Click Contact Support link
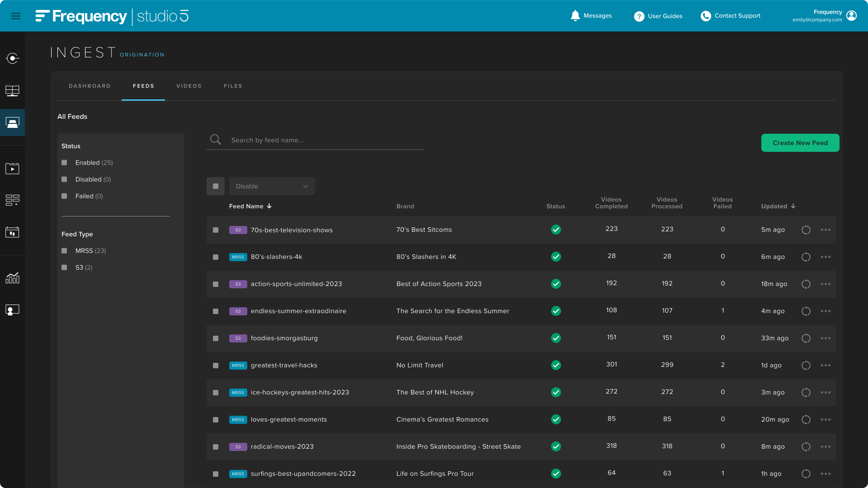 (x=737, y=16)
